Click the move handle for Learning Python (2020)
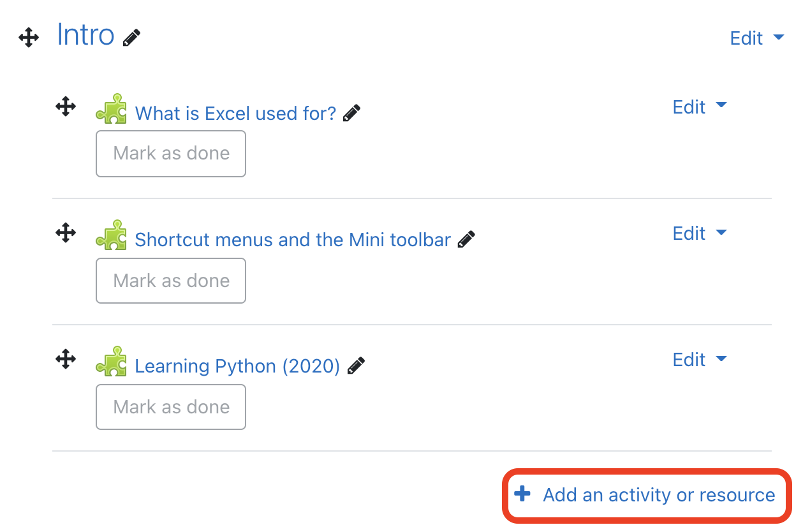The width and height of the screenshot is (810, 532). pos(66,359)
